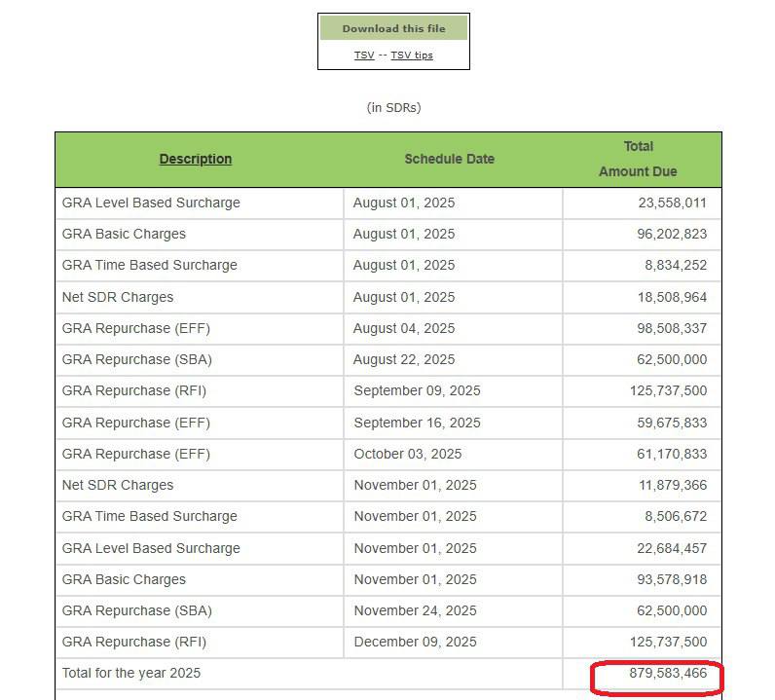Select the September 09, 2025 date cell

(x=417, y=390)
